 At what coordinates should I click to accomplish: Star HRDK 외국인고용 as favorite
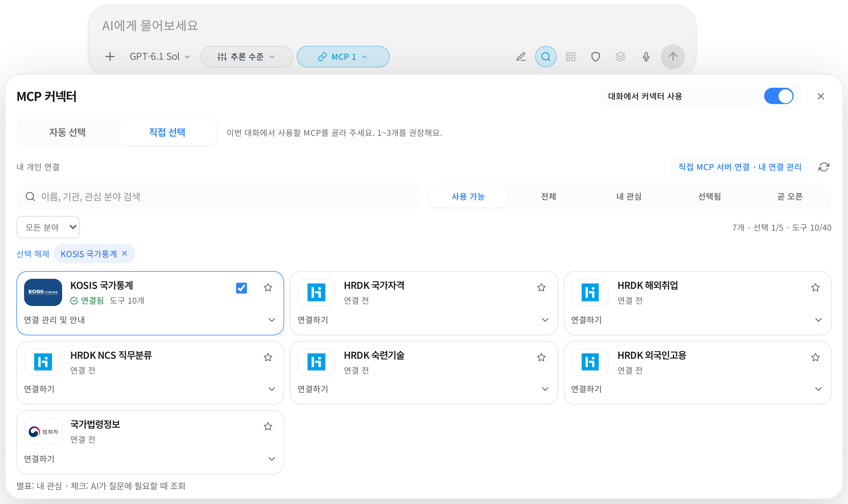(815, 357)
